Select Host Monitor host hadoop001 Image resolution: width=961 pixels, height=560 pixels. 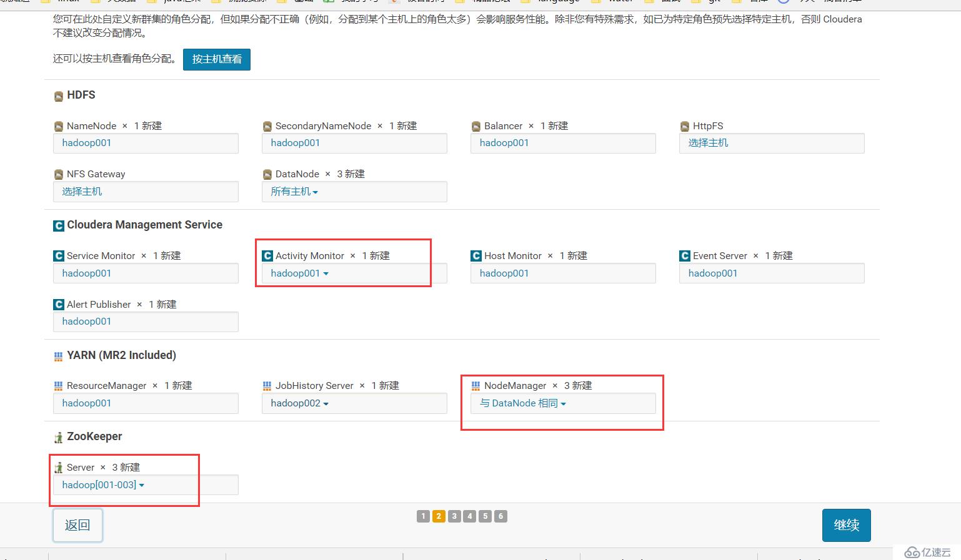pos(504,273)
